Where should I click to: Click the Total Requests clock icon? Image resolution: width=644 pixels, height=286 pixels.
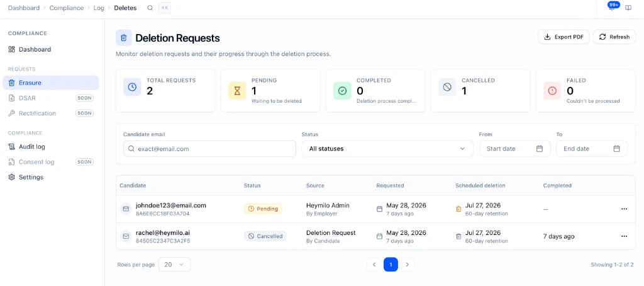tap(132, 87)
